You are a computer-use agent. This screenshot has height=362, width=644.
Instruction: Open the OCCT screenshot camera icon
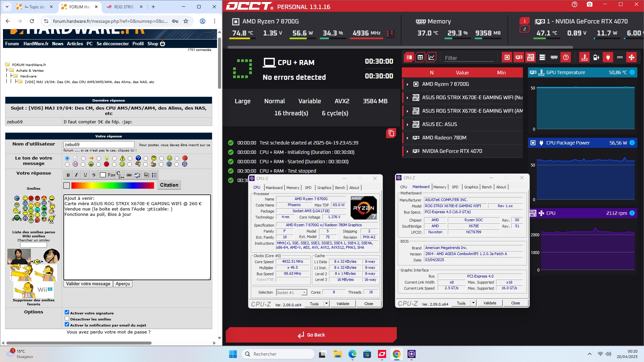pos(590,5)
